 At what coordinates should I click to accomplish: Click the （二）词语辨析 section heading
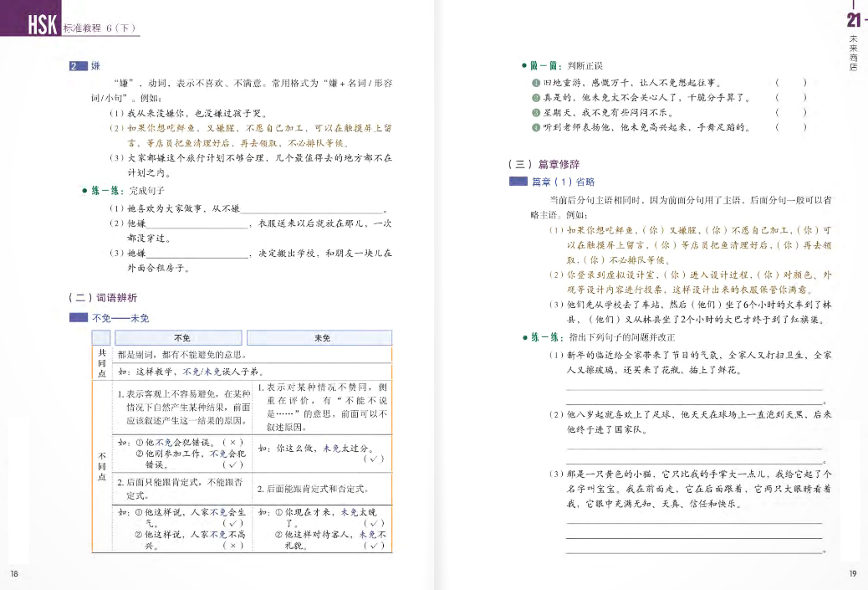[102, 297]
